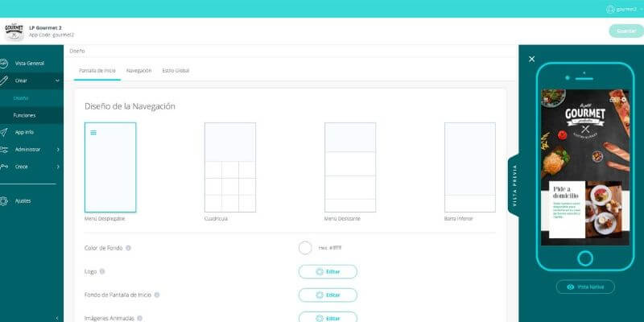The width and height of the screenshot is (644, 322).
Task: Open Vista General from the sidebar
Action: click(29, 63)
